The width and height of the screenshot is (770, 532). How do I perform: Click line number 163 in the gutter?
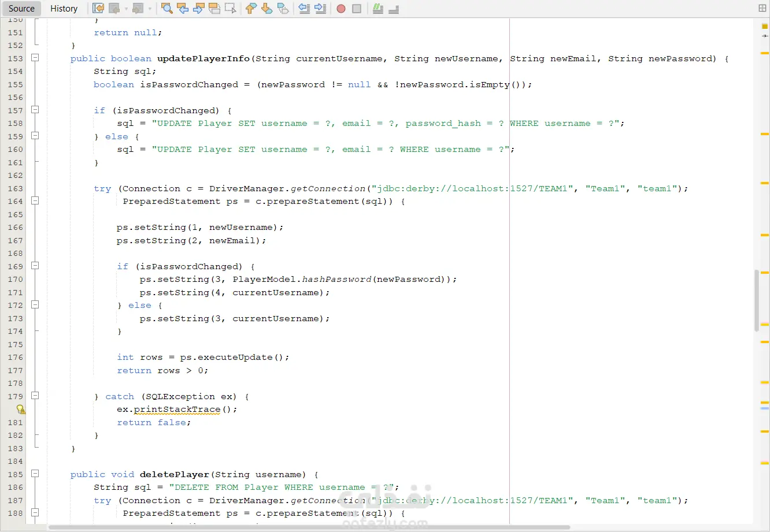point(16,188)
